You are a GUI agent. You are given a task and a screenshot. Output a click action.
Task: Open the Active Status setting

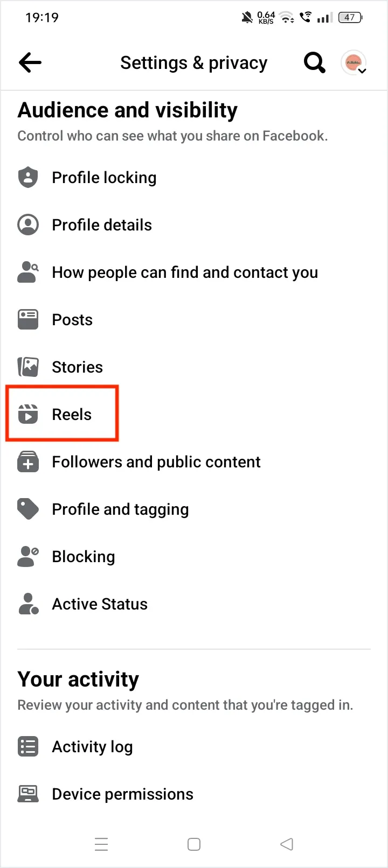tap(100, 604)
